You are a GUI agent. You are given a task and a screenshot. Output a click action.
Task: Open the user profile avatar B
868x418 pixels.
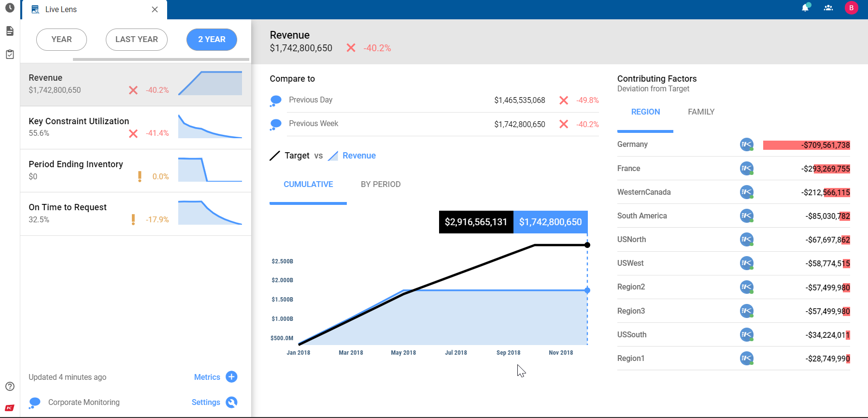click(x=852, y=8)
